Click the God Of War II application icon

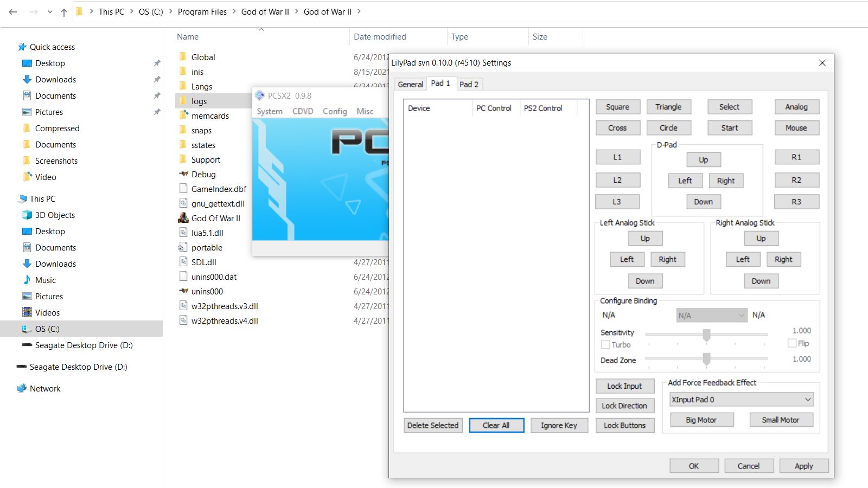183,218
